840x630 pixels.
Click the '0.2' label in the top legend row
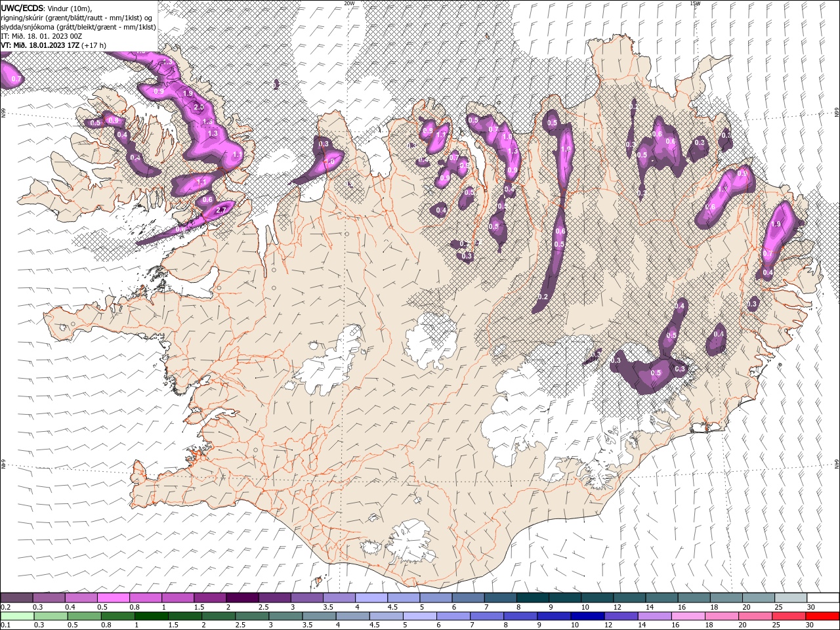[5, 607]
